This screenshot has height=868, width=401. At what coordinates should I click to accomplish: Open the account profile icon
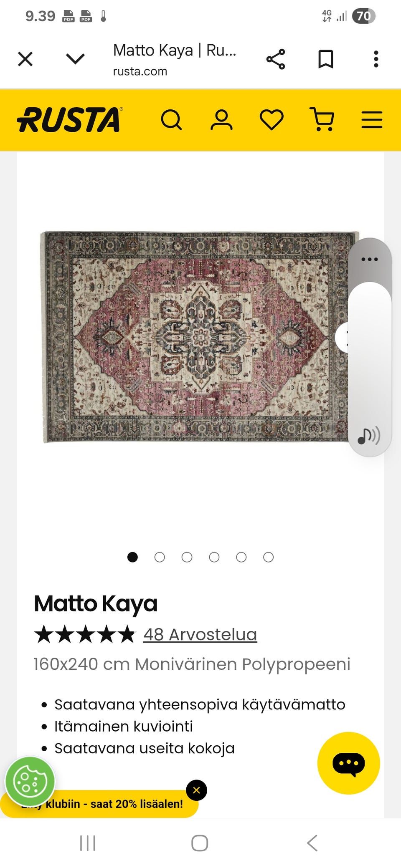point(221,120)
